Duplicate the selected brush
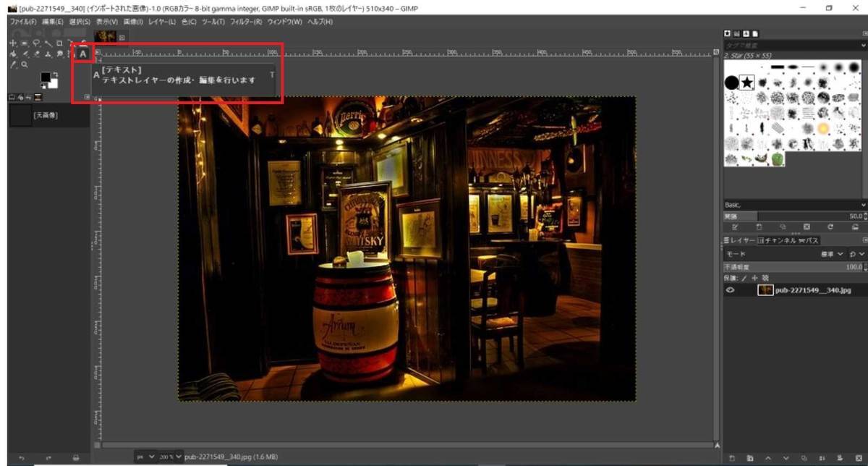 tap(783, 227)
